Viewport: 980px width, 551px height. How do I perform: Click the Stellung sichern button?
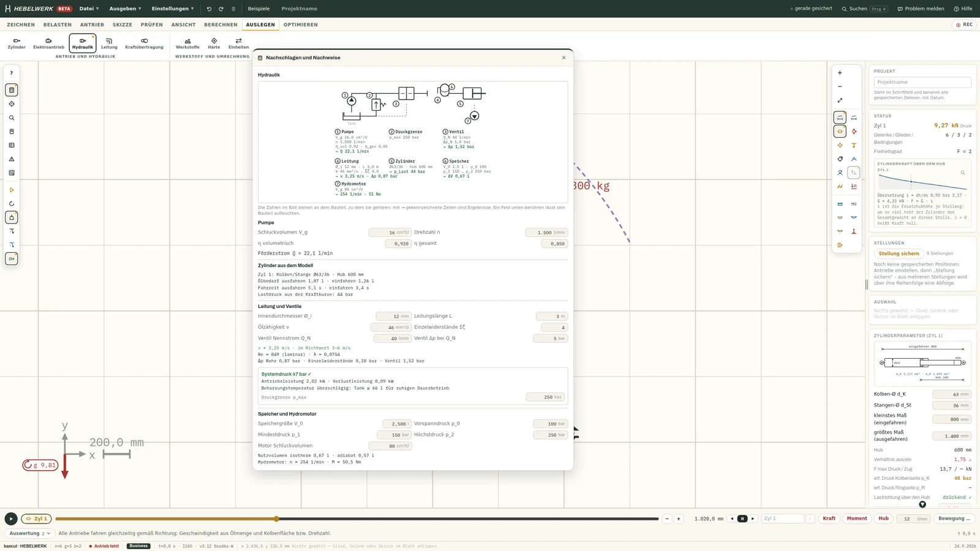coord(899,253)
